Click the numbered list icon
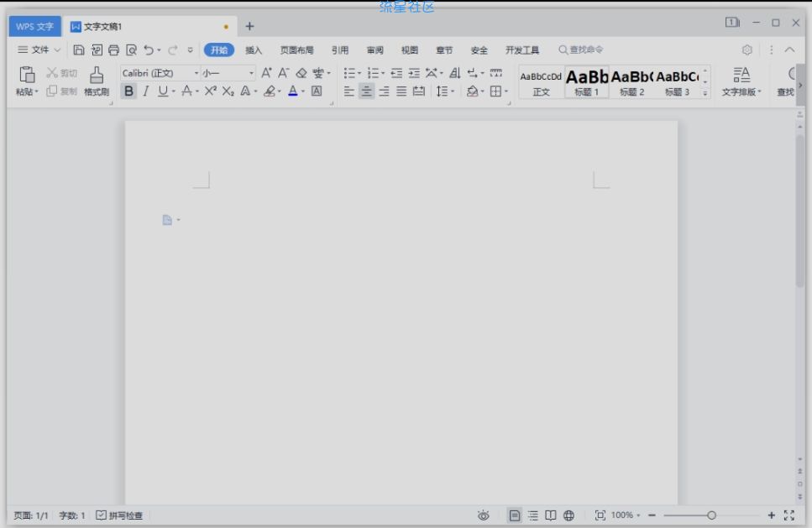Viewport: 812px width, 528px height. click(x=373, y=73)
